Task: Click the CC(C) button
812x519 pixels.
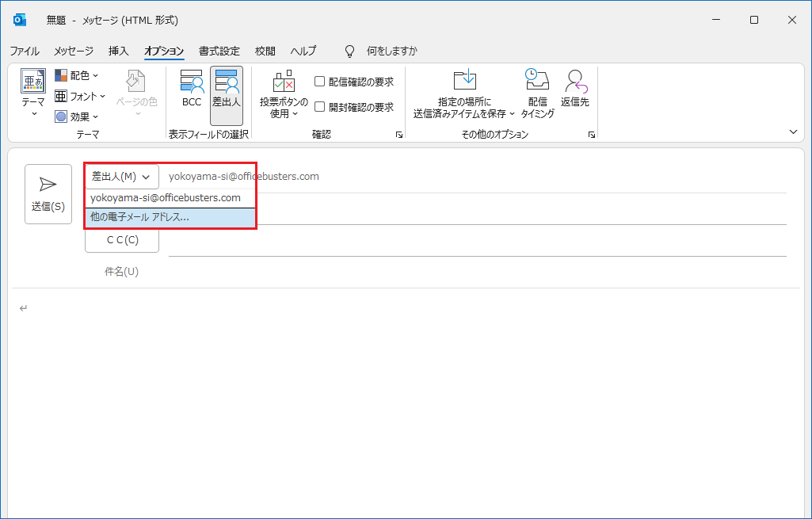Action: [x=122, y=240]
